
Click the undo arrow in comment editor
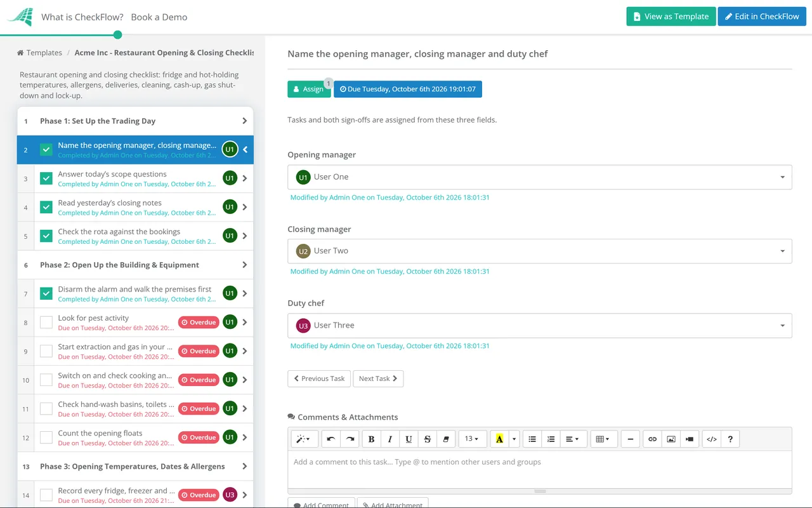(x=331, y=439)
